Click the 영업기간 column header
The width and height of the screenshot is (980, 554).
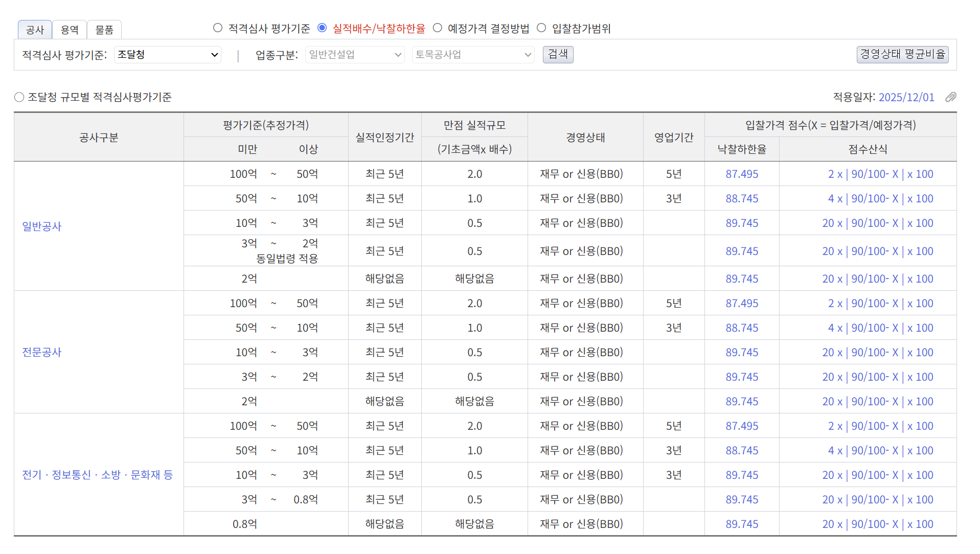674,137
